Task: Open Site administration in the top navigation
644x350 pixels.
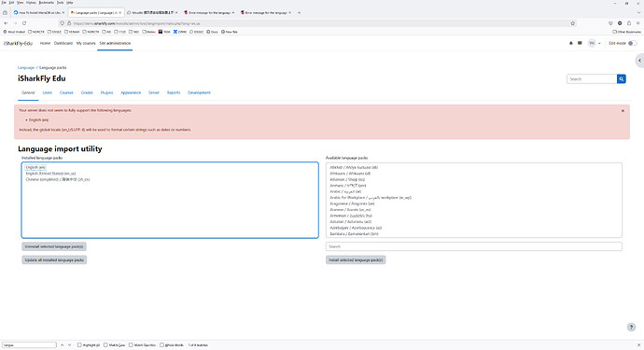Action: [115, 43]
